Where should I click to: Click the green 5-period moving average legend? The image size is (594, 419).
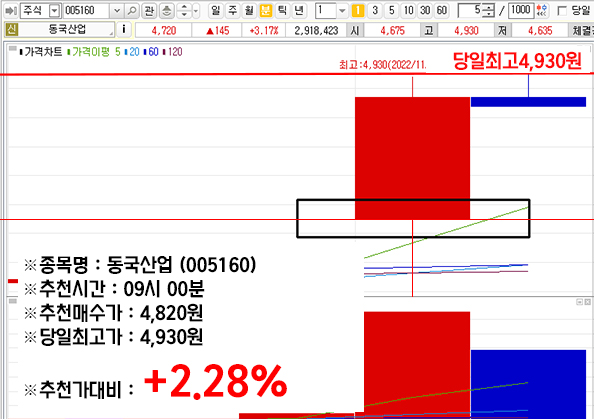pos(94,52)
